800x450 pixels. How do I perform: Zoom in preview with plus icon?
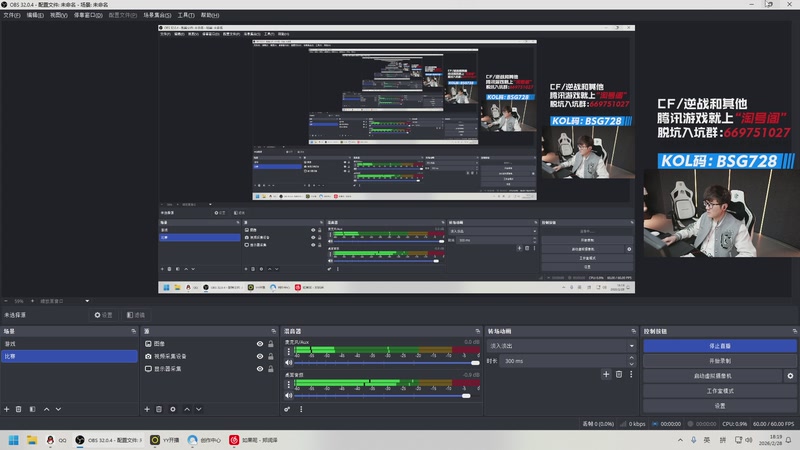[x=32, y=301]
